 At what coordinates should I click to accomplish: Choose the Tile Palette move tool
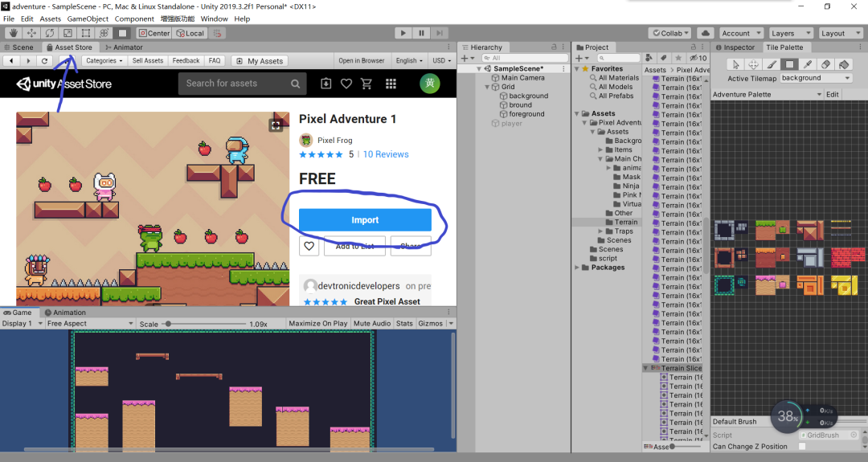click(753, 65)
